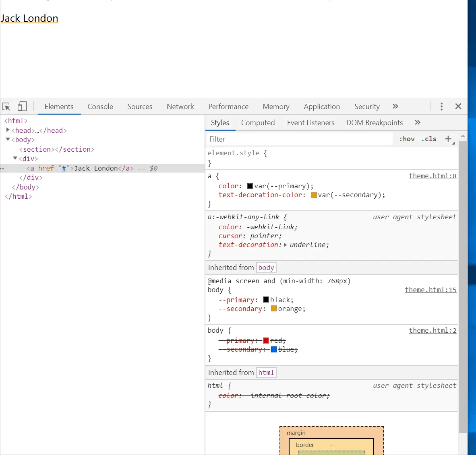The height and width of the screenshot is (455, 476).
Task: Open the black swatch of --primary: black
Action: [266, 300]
